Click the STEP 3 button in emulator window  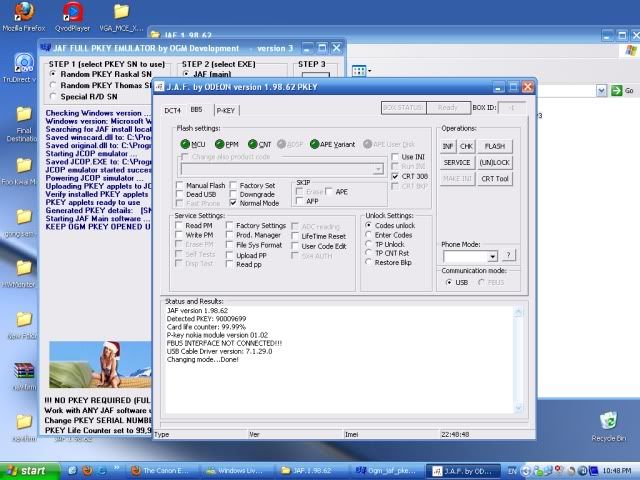[316, 75]
